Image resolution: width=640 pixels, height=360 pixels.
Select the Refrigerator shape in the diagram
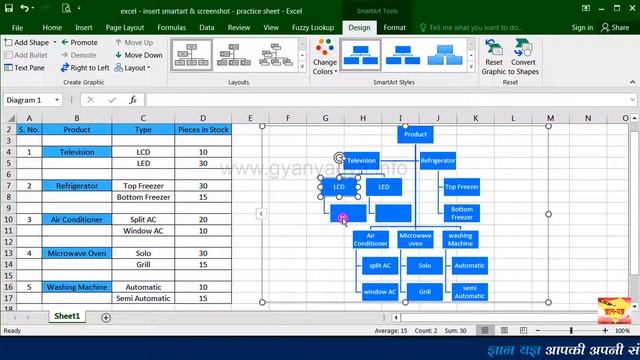438,161
